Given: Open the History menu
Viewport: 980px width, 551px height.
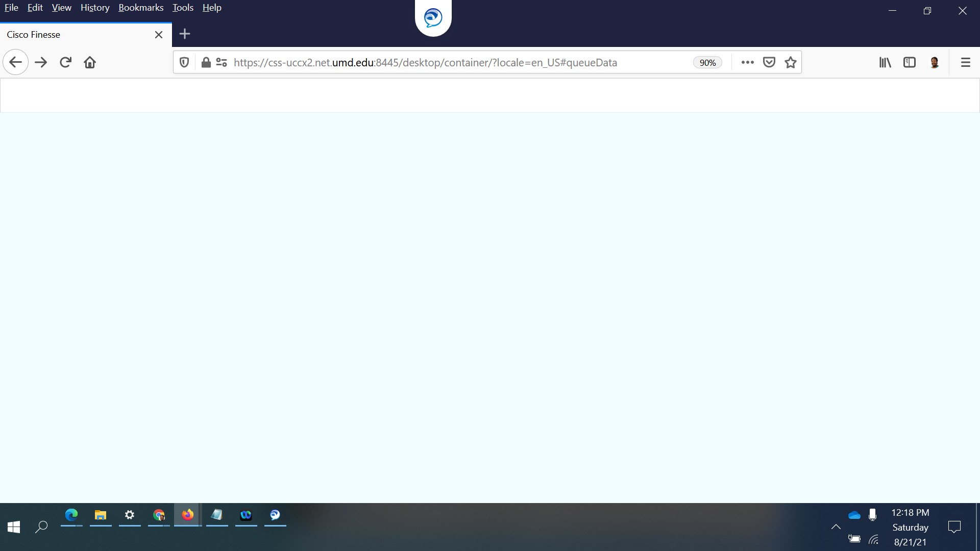Looking at the screenshot, I should pyautogui.click(x=95, y=8).
